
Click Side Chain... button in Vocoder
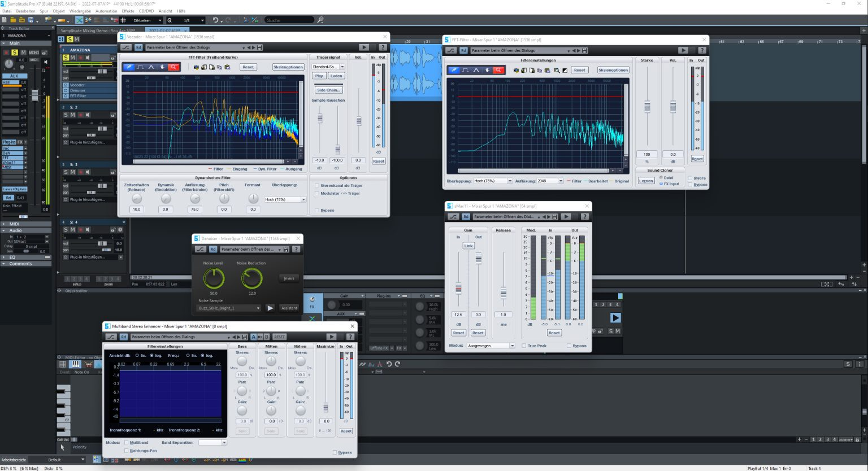(328, 90)
